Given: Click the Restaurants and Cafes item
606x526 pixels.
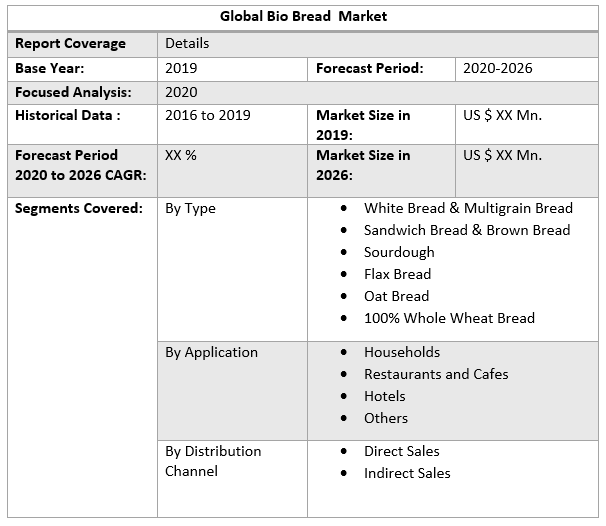Looking at the screenshot, I should click(x=436, y=374).
